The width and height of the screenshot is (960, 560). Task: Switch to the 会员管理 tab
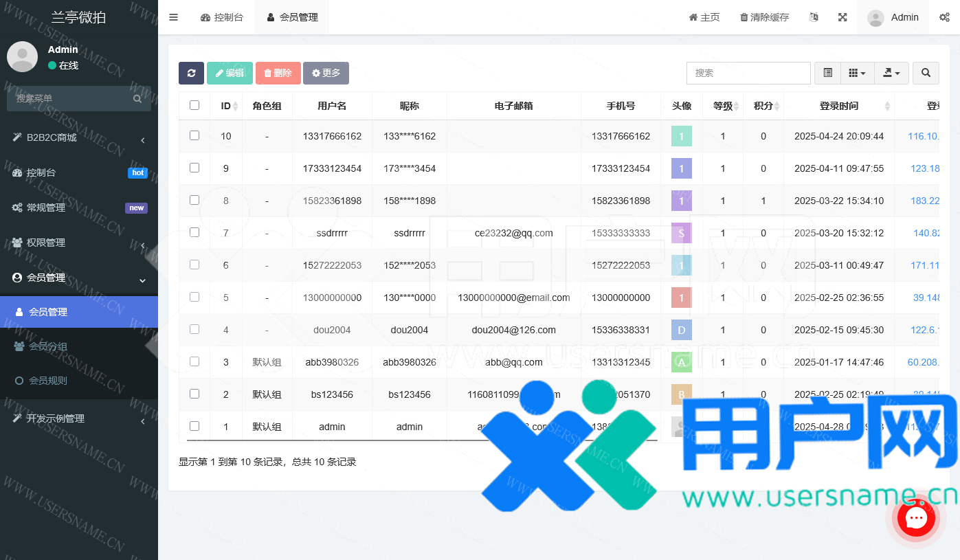[292, 17]
